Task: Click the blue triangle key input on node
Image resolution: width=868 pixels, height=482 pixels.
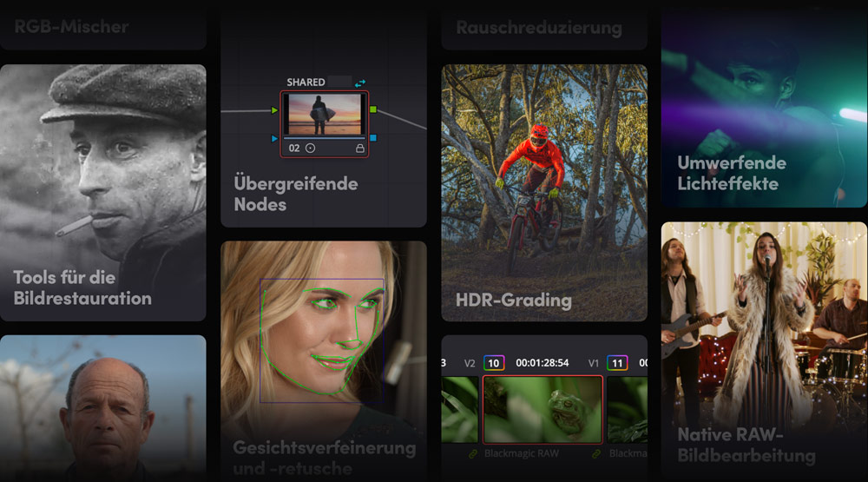Action: point(274,138)
